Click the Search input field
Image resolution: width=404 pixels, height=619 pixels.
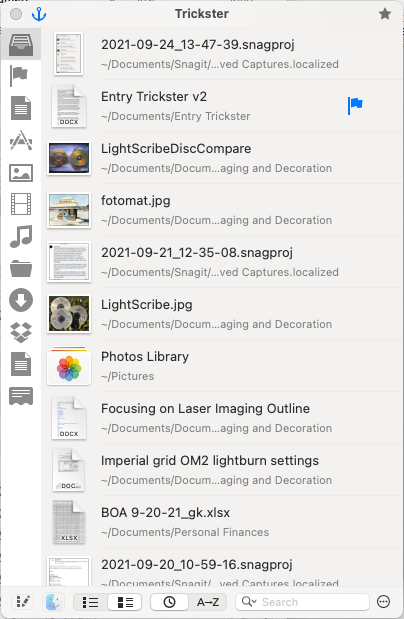303,602
